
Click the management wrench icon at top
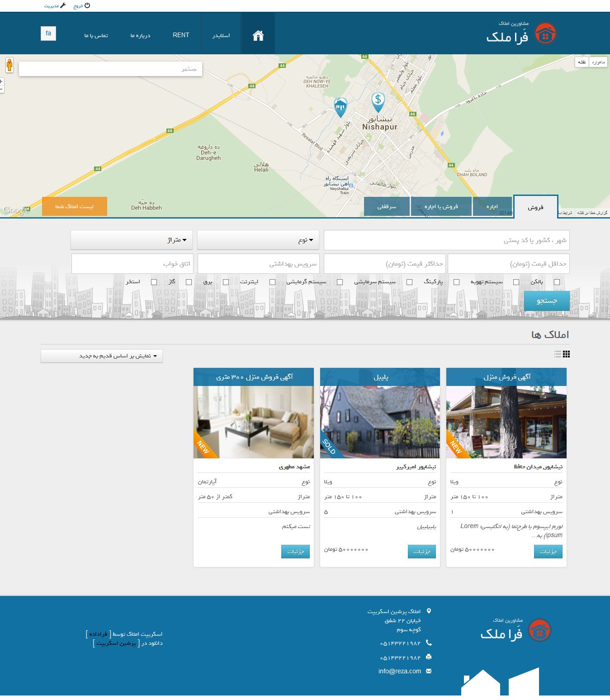(63, 5)
